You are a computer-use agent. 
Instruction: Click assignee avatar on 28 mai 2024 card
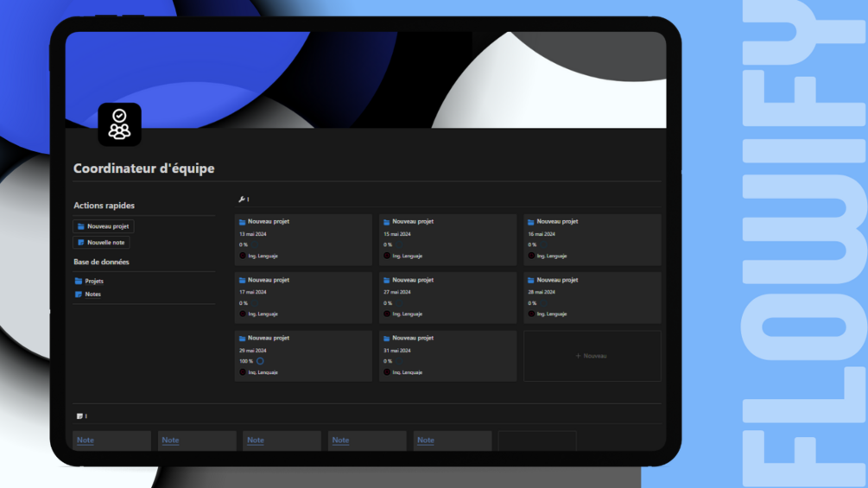click(531, 314)
